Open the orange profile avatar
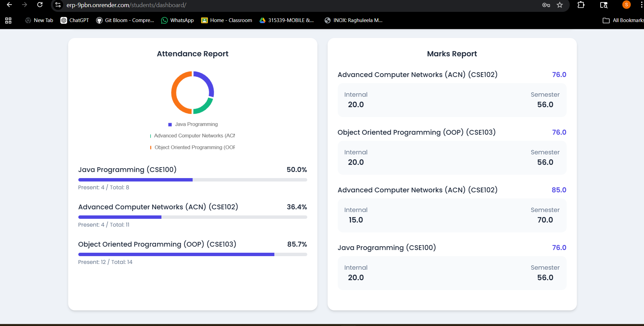Viewport: 644px width, 326px height. 626,5
